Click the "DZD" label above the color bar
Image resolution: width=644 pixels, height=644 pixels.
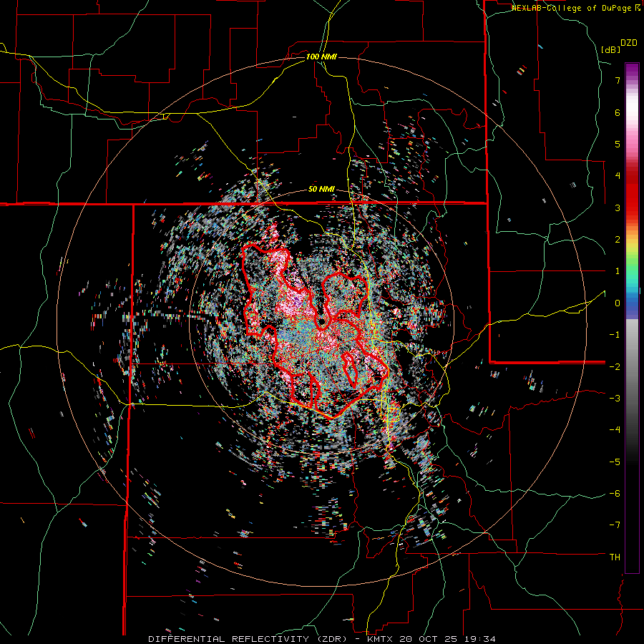(629, 43)
